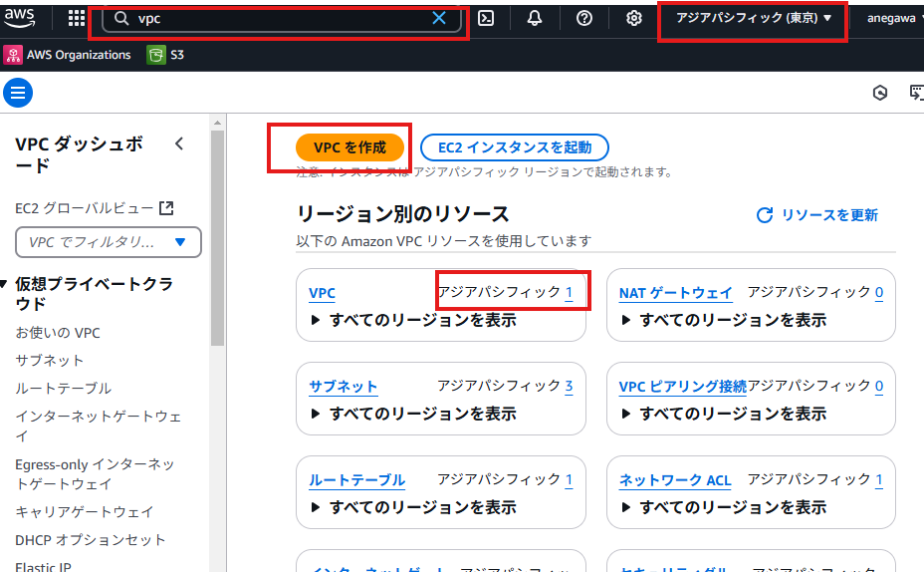This screenshot has height=572, width=924.
Task: Open the NAT ゲートウェイ card link
Action: [x=675, y=293]
